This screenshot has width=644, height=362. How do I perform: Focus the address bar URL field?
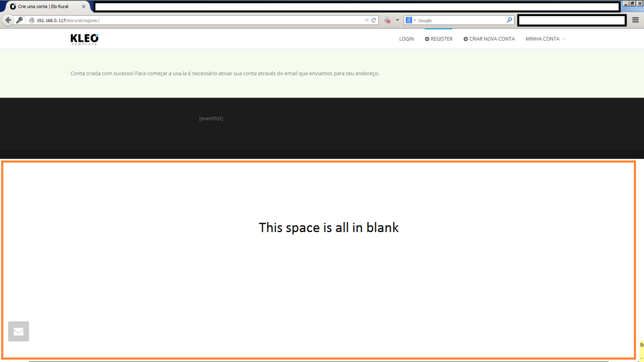pos(197,20)
